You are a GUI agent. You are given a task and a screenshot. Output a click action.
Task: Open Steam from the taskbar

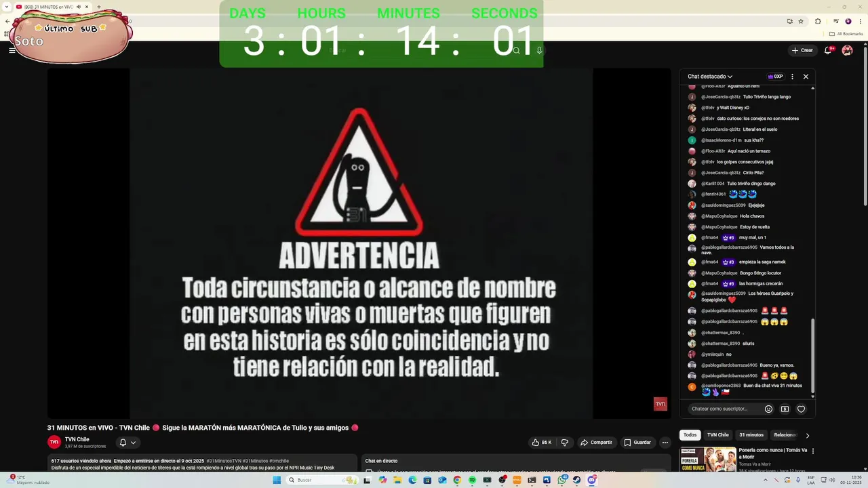(x=576, y=480)
